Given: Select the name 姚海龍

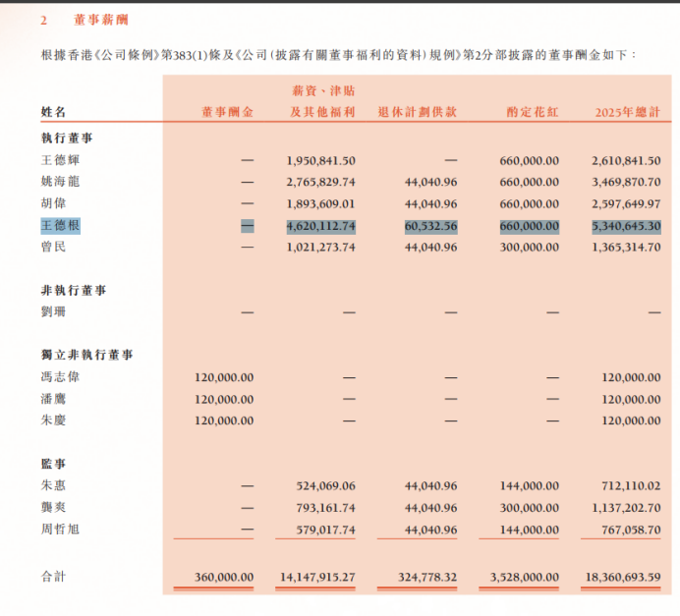Looking at the screenshot, I should 60,181.
